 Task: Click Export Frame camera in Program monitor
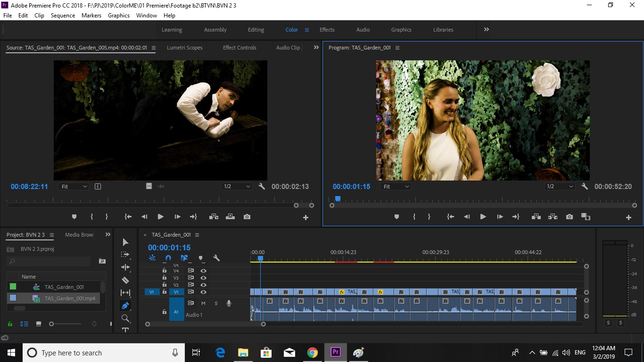click(570, 217)
